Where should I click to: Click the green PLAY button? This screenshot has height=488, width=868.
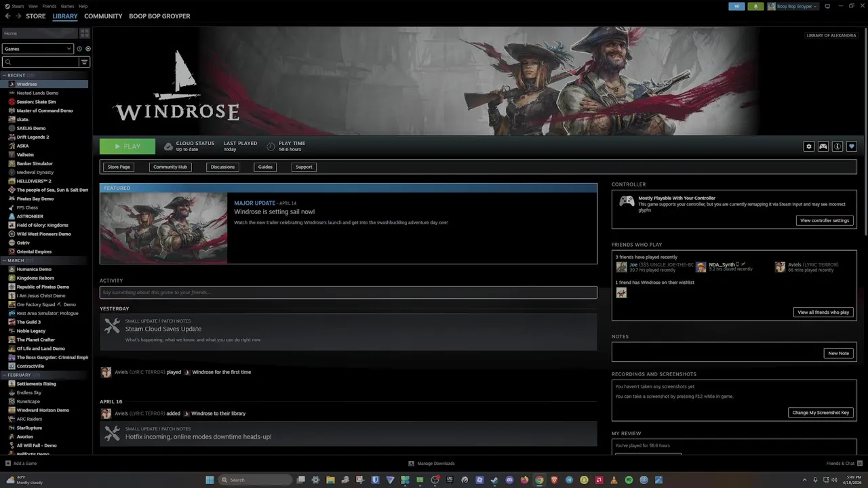[x=127, y=146]
